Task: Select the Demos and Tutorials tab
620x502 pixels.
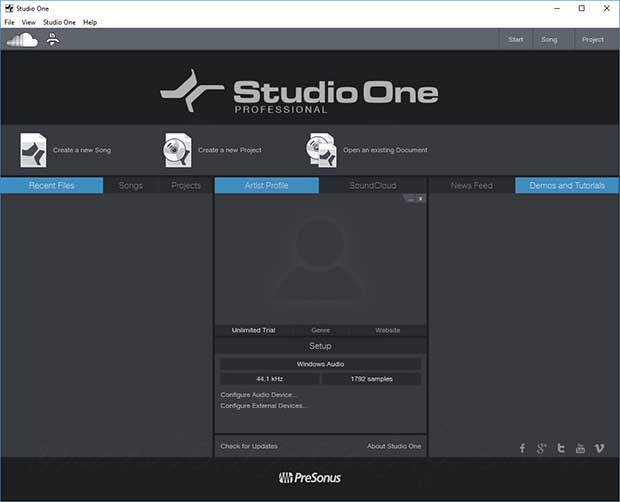Action: pyautogui.click(x=567, y=185)
